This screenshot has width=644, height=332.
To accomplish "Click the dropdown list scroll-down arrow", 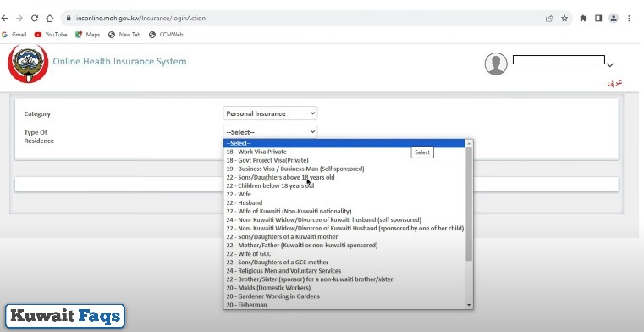I will [x=469, y=305].
